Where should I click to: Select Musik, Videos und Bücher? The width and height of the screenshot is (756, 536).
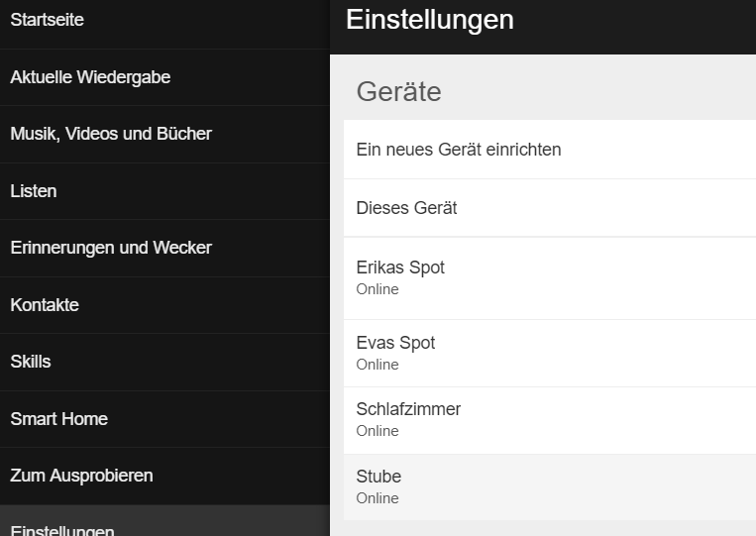[111, 134]
